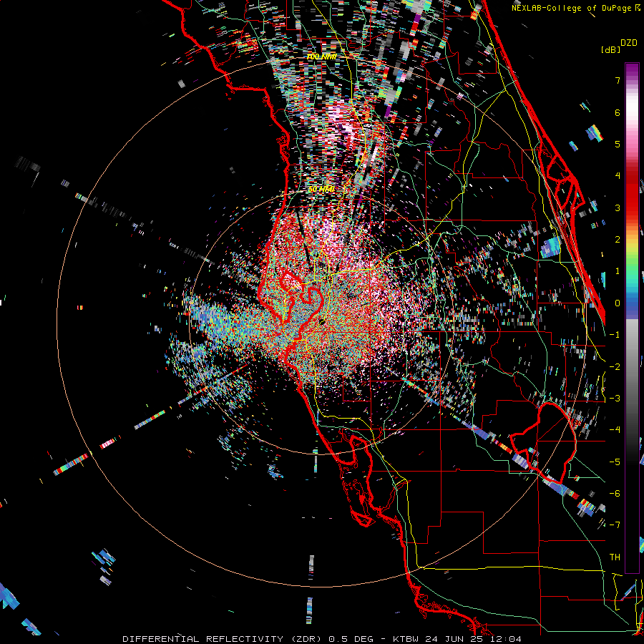The height and width of the screenshot is (644, 644).
Task: Click the -3 dB tick label
Action: 615,399
